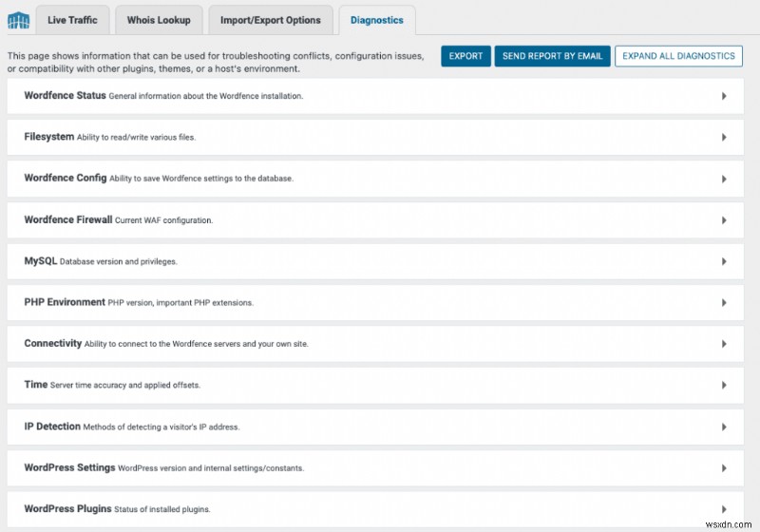This screenshot has width=760, height=532.
Task: Switch to the Live Traffic tab
Action: 72,20
